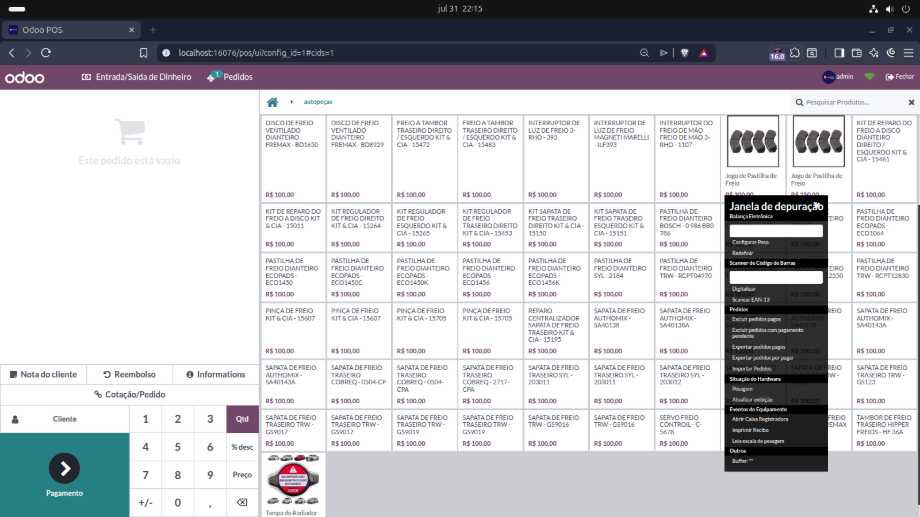Click Excluir pedidos pagos
The width and height of the screenshot is (920, 517).
coord(756,319)
